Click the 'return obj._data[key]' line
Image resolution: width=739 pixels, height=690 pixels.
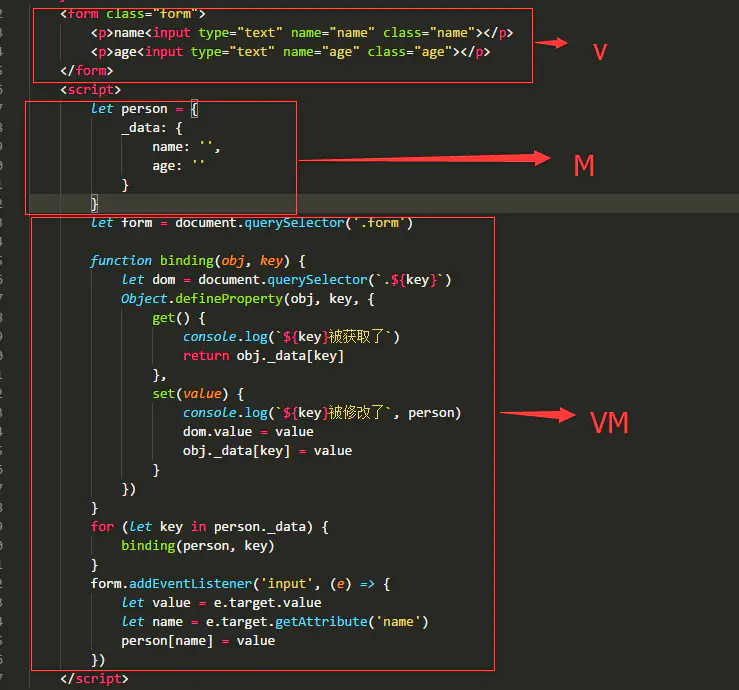click(x=263, y=356)
